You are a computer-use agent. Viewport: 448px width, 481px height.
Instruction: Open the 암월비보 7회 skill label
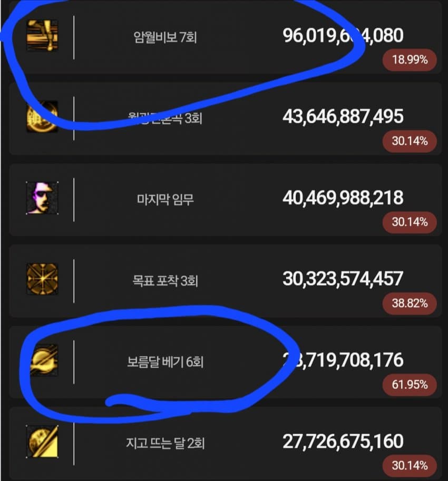point(165,37)
